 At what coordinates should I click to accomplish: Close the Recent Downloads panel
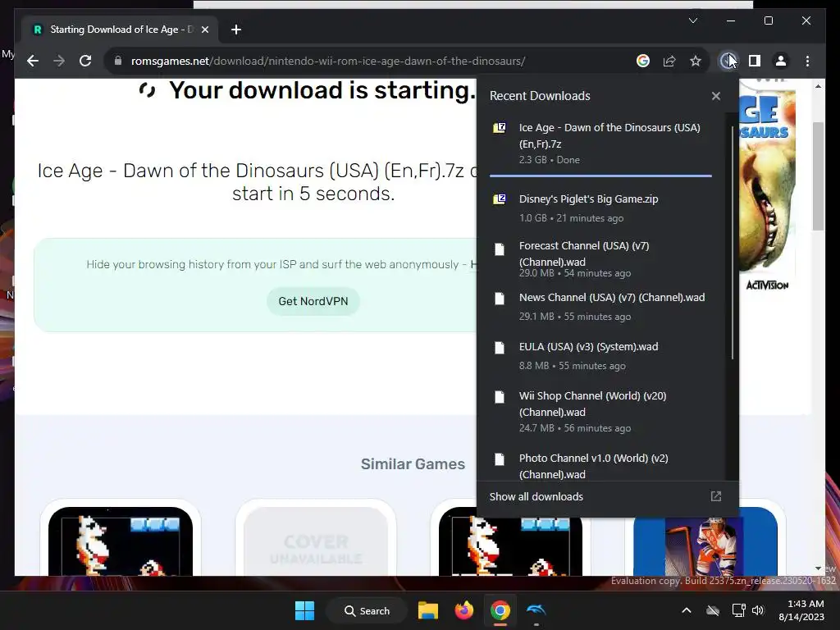point(715,96)
